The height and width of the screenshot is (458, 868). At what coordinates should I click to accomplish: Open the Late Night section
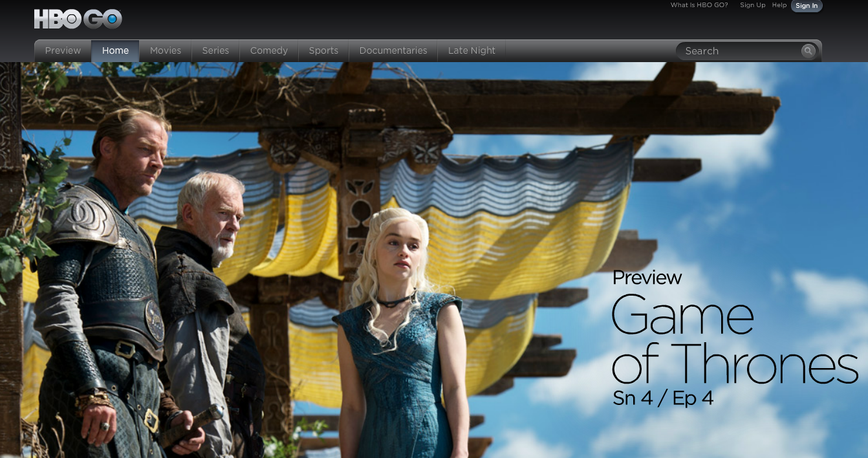pos(472,50)
